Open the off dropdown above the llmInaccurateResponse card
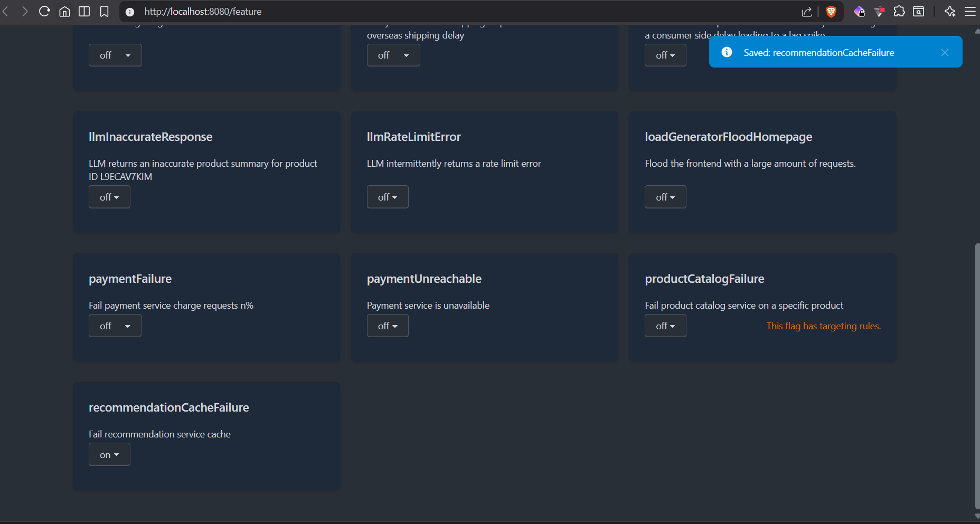Screen dimensions: 980x524 [x=115, y=55]
